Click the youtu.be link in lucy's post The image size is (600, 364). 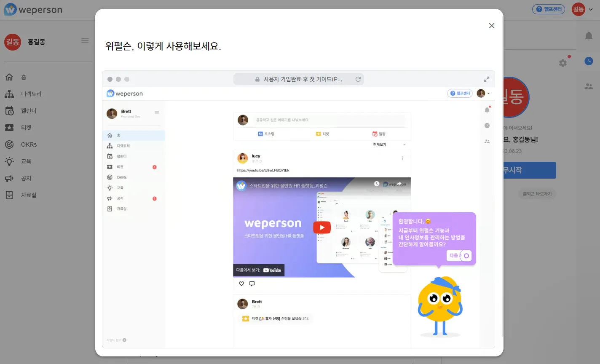263,170
